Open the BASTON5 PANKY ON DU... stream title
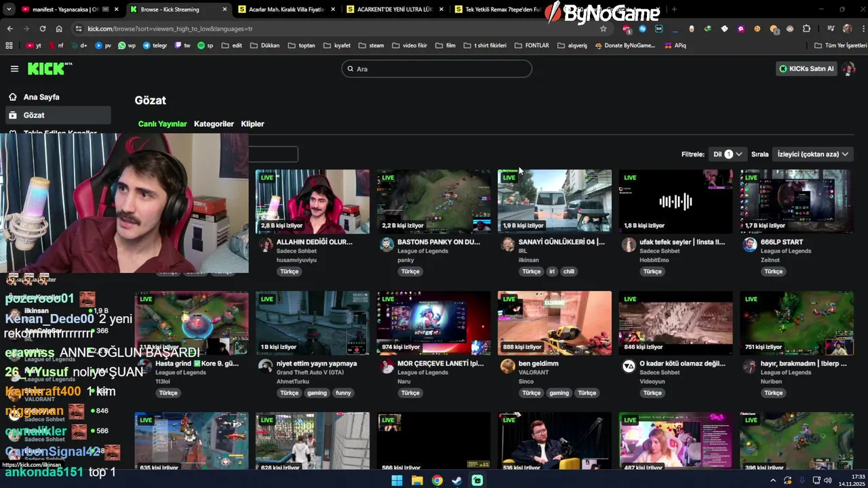This screenshot has width=868, height=488. click(439, 242)
